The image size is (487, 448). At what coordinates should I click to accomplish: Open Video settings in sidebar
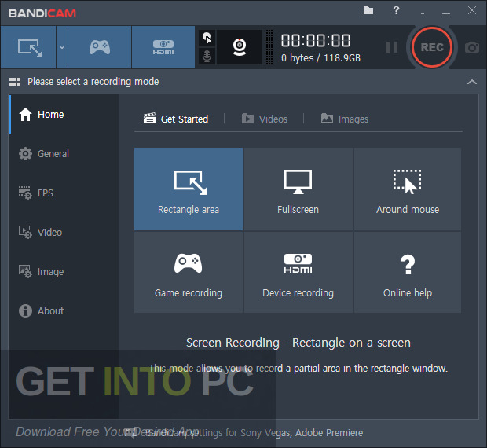(x=64, y=232)
